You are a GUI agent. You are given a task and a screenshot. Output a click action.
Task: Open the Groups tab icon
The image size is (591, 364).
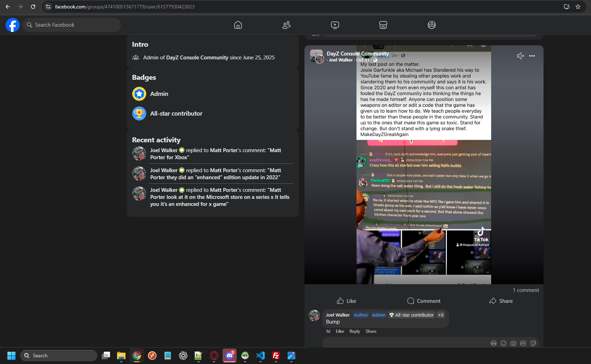[x=432, y=25]
